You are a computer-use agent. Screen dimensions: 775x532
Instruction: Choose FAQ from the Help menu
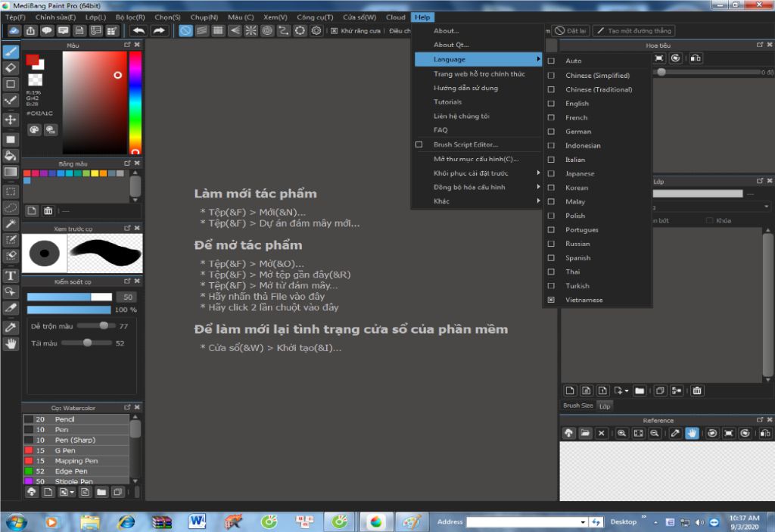pyautogui.click(x=440, y=130)
